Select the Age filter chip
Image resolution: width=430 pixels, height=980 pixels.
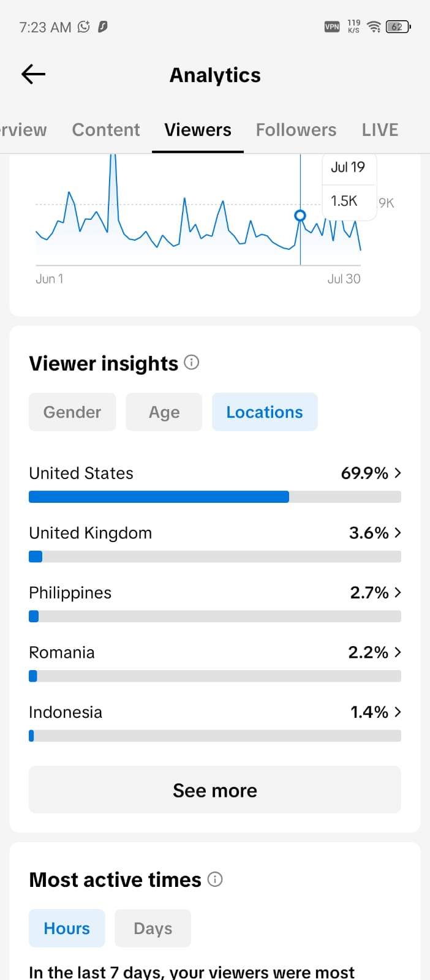tap(164, 412)
